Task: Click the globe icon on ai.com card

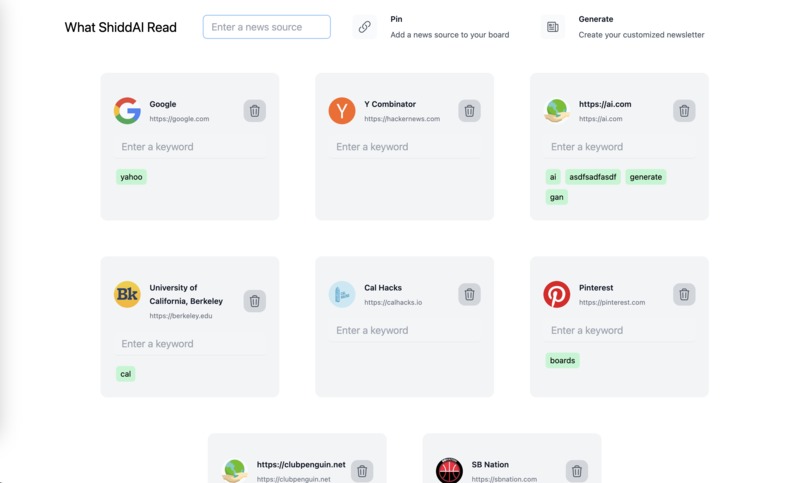Action: tap(557, 110)
